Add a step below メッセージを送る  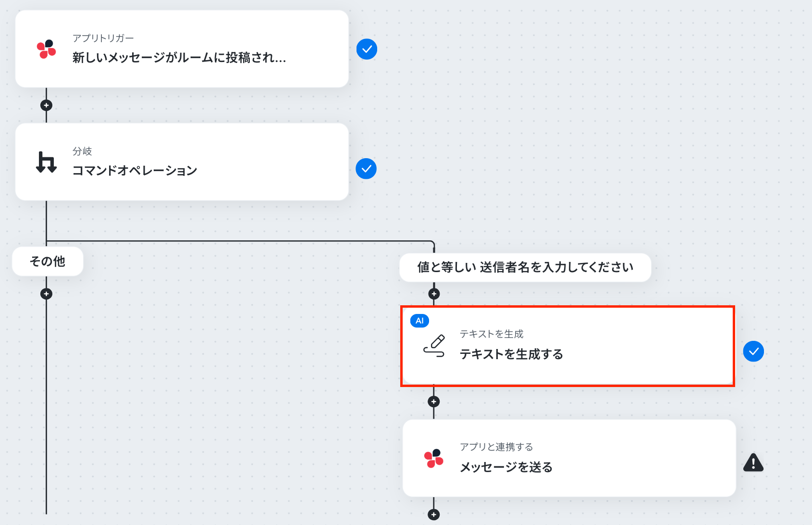coord(434,514)
